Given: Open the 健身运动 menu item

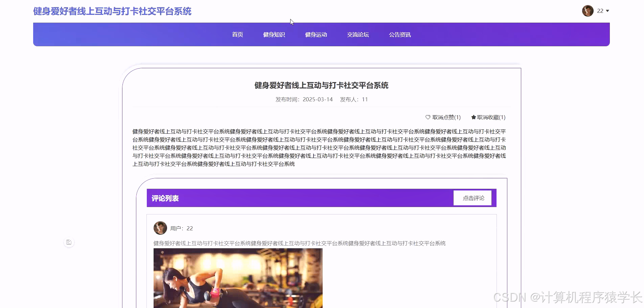Looking at the screenshot, I should pos(316,34).
